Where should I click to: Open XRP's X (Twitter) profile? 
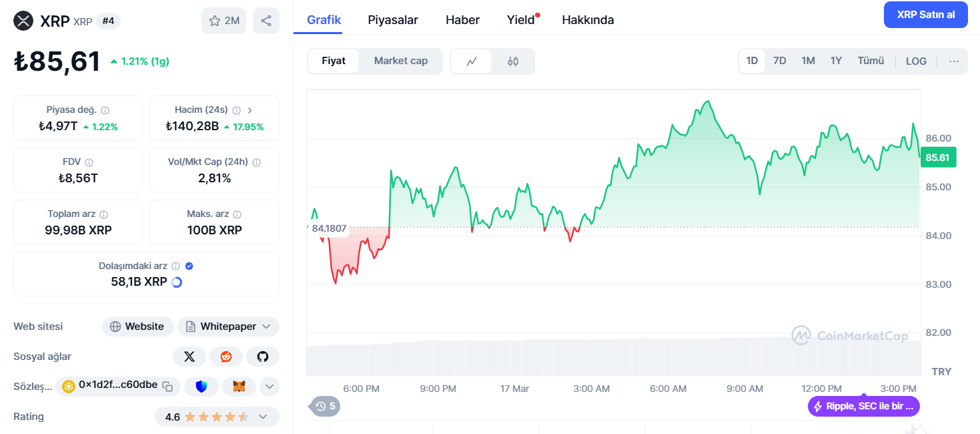(189, 357)
